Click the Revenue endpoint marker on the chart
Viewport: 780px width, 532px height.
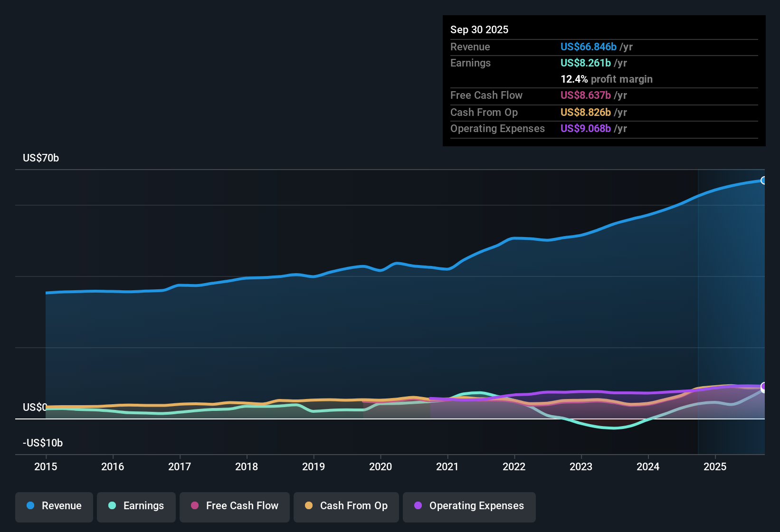click(x=763, y=180)
